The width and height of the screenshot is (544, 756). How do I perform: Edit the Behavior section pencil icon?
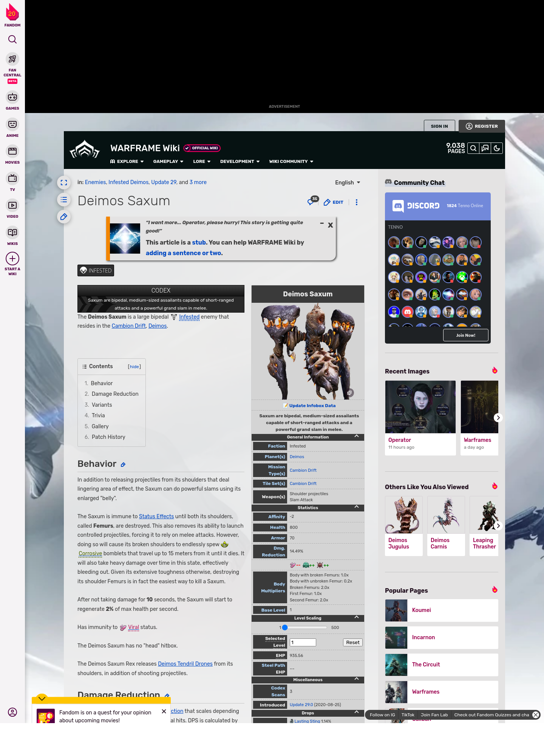[123, 465]
